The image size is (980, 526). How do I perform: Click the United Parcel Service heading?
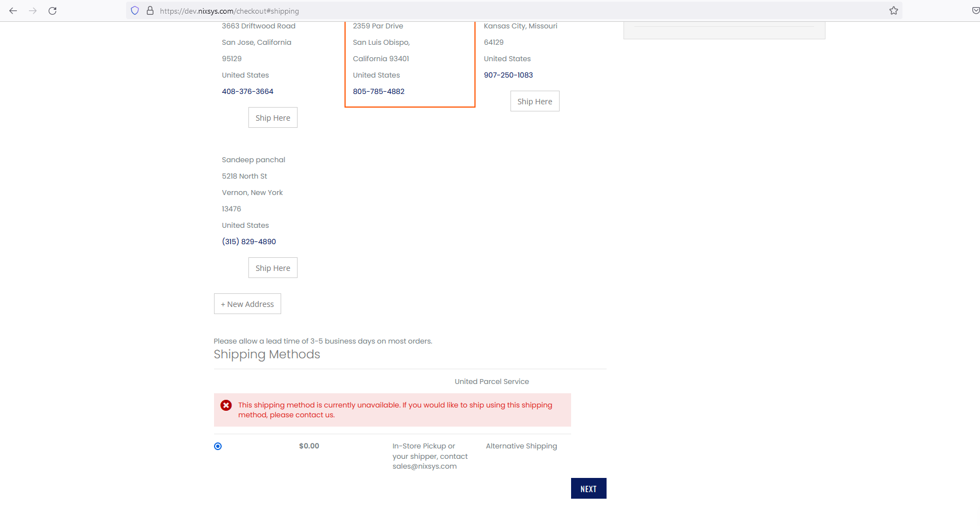(491, 381)
